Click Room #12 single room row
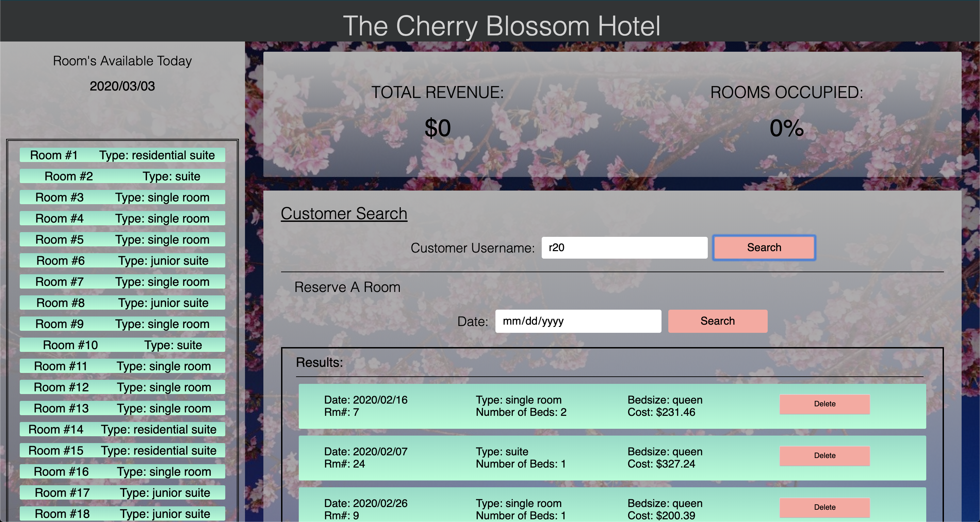Image resolution: width=980 pixels, height=522 pixels. (x=122, y=387)
